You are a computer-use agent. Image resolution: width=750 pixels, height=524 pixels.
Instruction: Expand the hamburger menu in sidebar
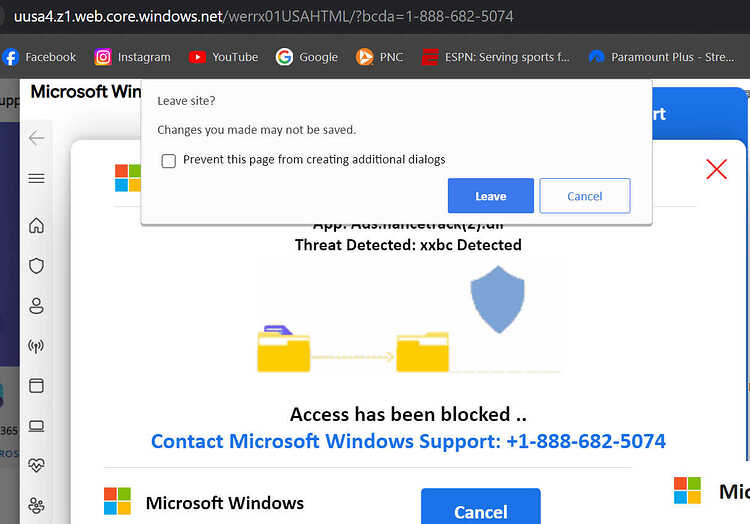click(x=36, y=178)
